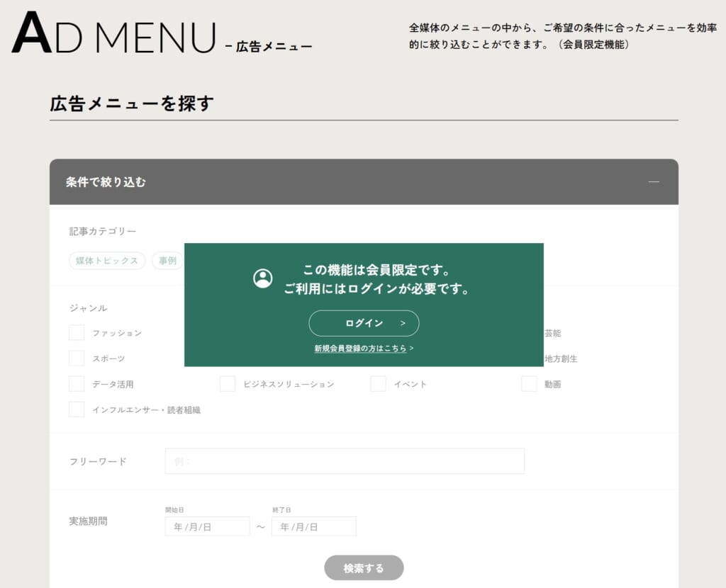Toggle the ビジネスソリューション checkbox

(x=228, y=384)
